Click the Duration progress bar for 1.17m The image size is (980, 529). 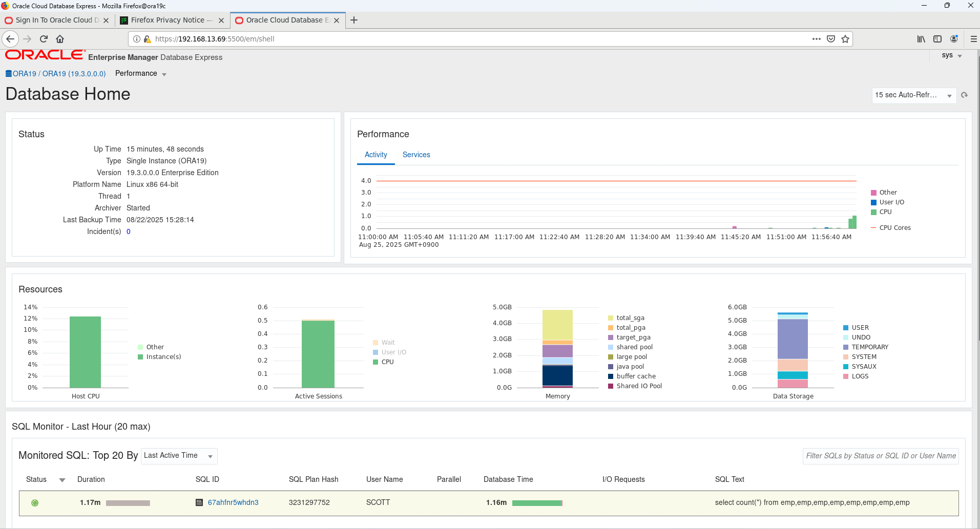pos(128,503)
